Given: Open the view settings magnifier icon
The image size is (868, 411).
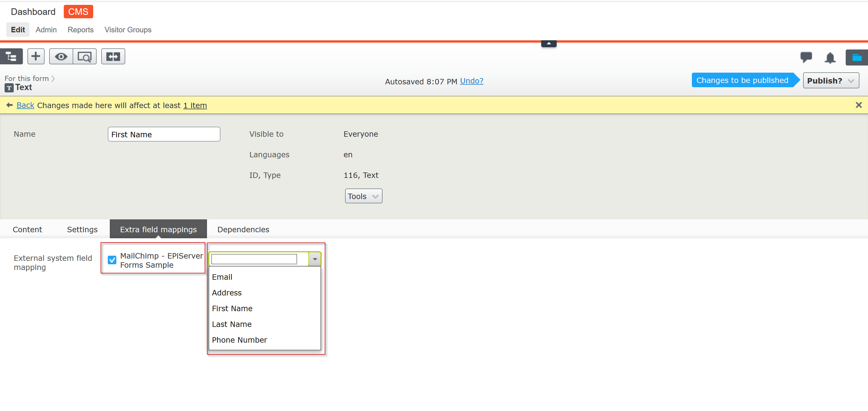Looking at the screenshot, I should [85, 56].
